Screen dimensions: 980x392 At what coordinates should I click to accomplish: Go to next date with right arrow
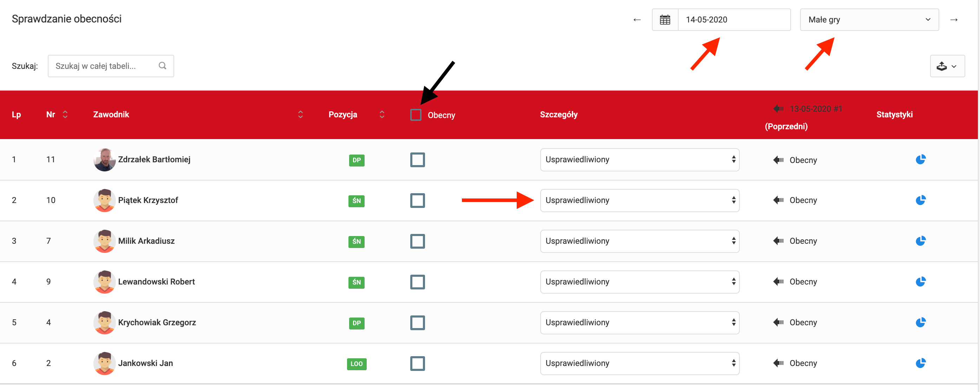(953, 20)
